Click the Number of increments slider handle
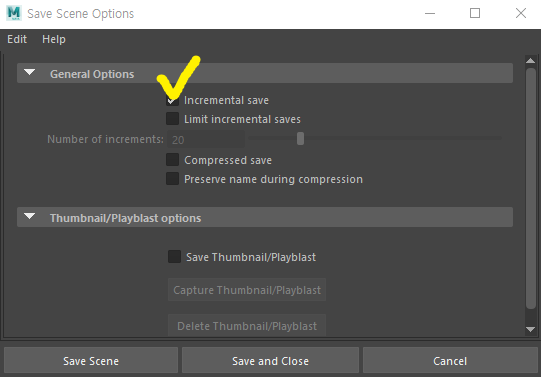541x377 pixels. [301, 139]
